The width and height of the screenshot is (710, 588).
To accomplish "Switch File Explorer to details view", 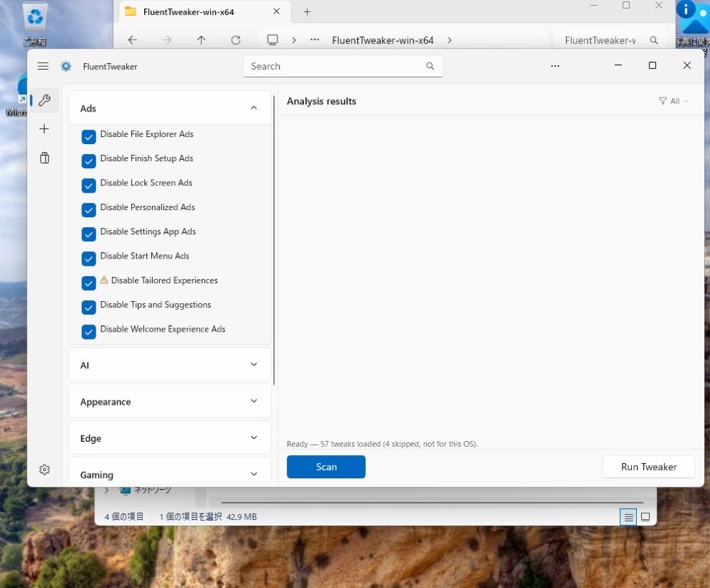I will pos(628,517).
